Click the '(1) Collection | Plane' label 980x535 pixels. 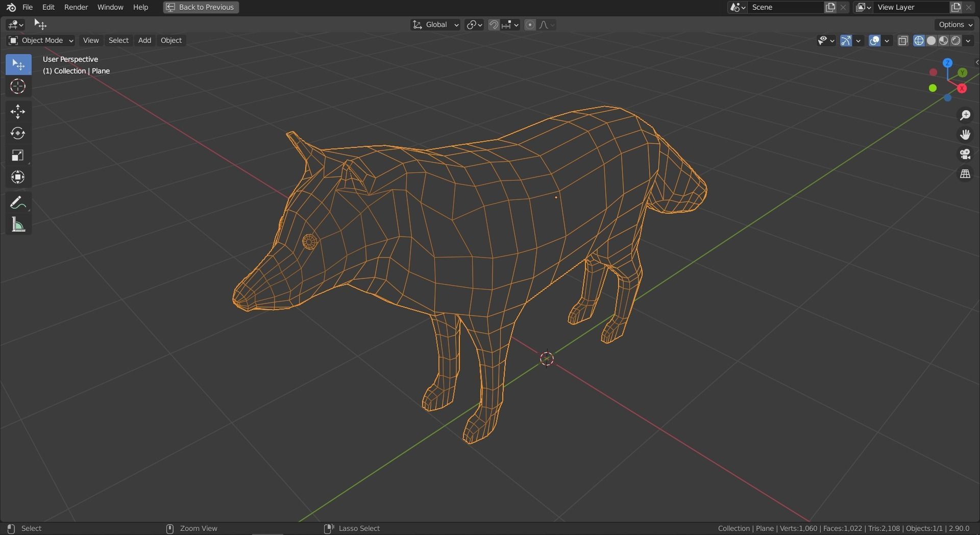(x=76, y=71)
